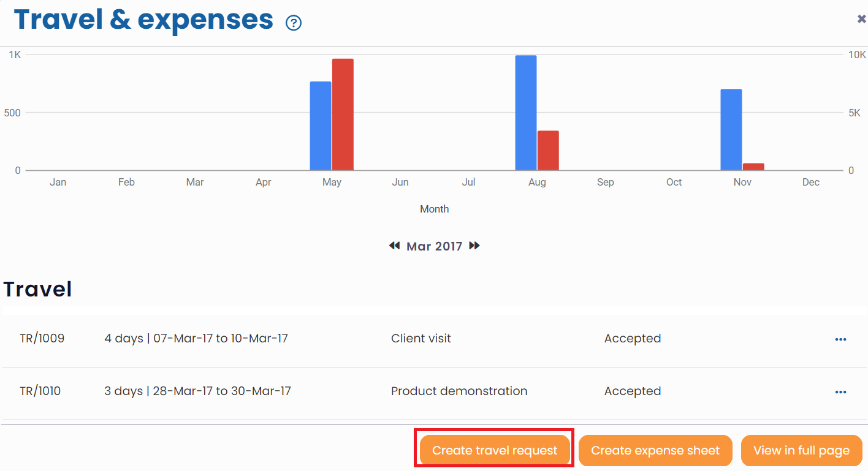The image size is (868, 471).
Task: Open View in full page
Action: 801,450
